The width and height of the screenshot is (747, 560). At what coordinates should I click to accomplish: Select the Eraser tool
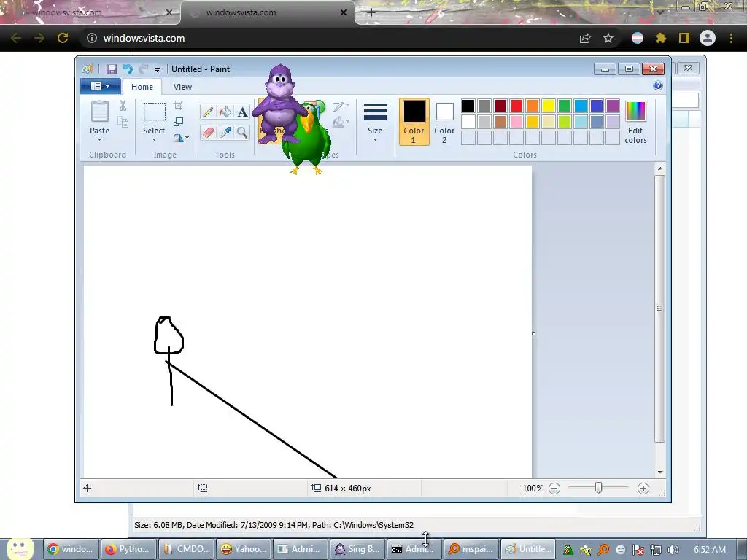pos(208,132)
